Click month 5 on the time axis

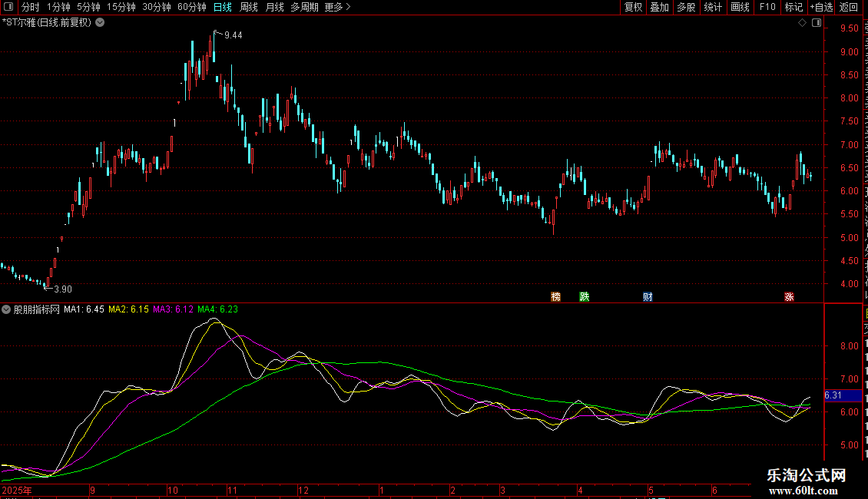(x=651, y=490)
